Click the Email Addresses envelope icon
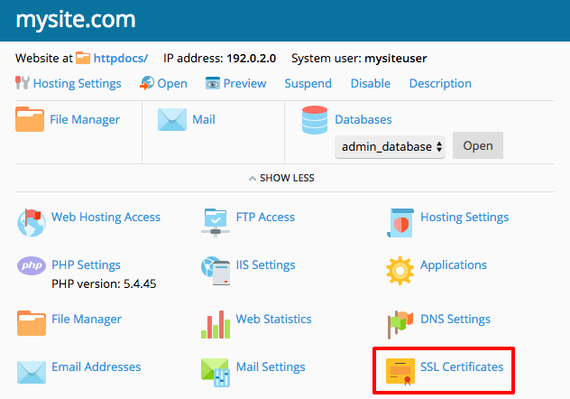This screenshot has height=399, width=570. [31, 372]
